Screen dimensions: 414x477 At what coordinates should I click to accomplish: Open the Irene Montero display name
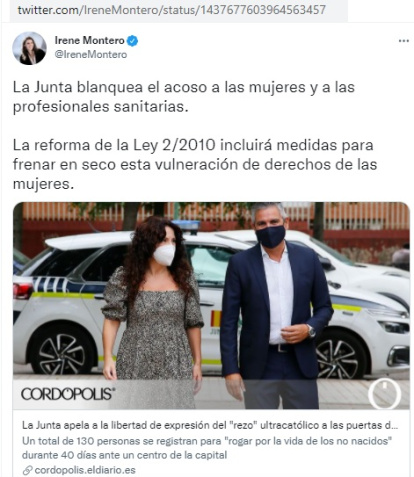point(89,41)
